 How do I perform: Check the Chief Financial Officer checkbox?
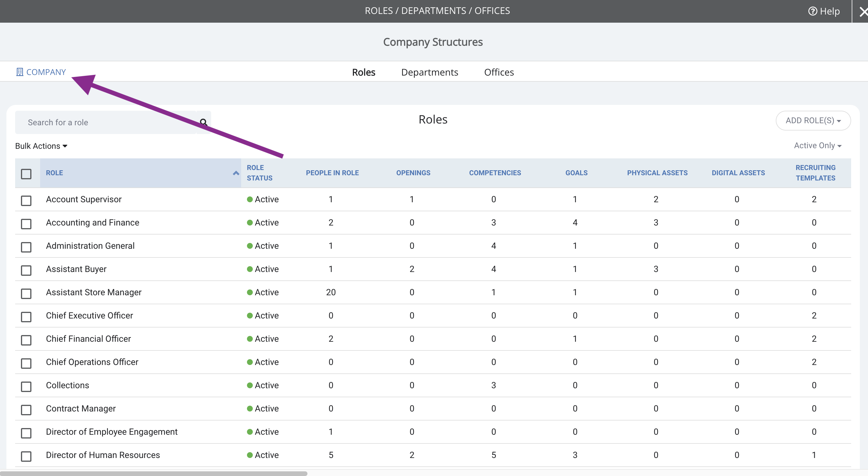tap(26, 340)
